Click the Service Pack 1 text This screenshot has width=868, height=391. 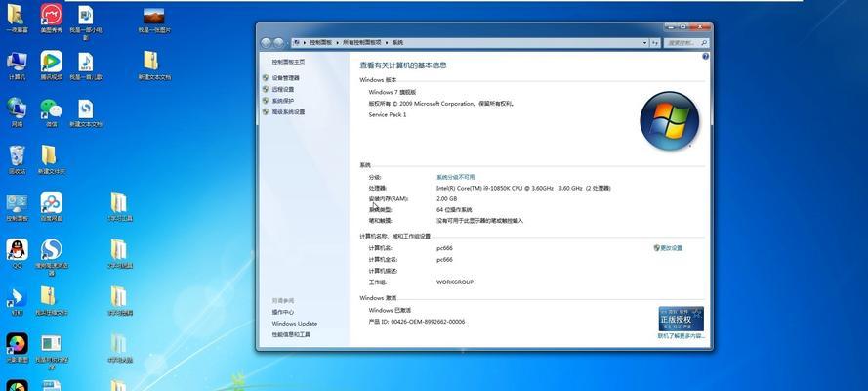click(x=388, y=114)
